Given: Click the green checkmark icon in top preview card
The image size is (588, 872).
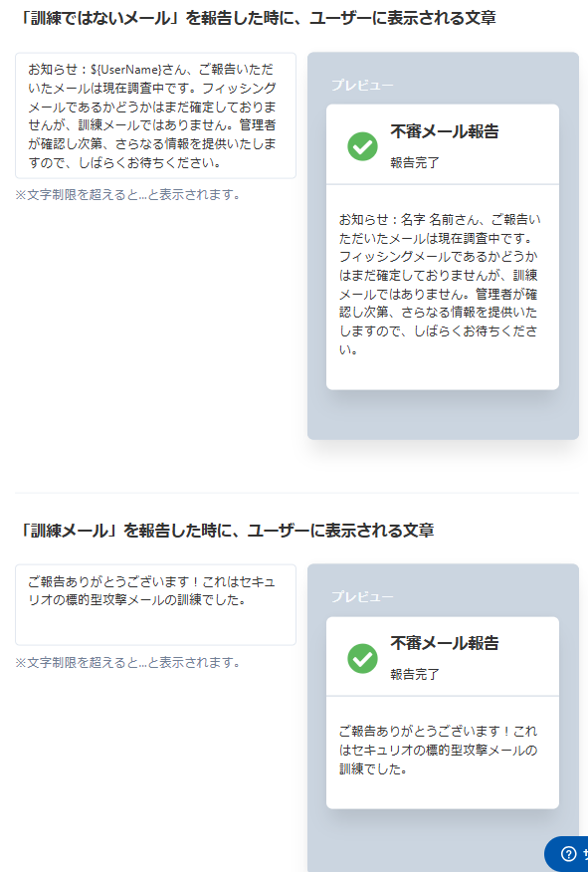Looking at the screenshot, I should 362,146.
